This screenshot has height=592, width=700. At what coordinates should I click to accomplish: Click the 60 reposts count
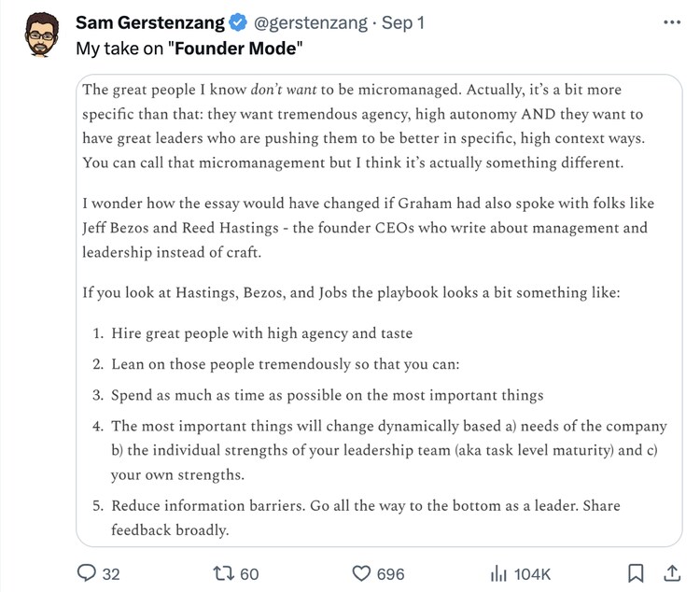pos(249,574)
